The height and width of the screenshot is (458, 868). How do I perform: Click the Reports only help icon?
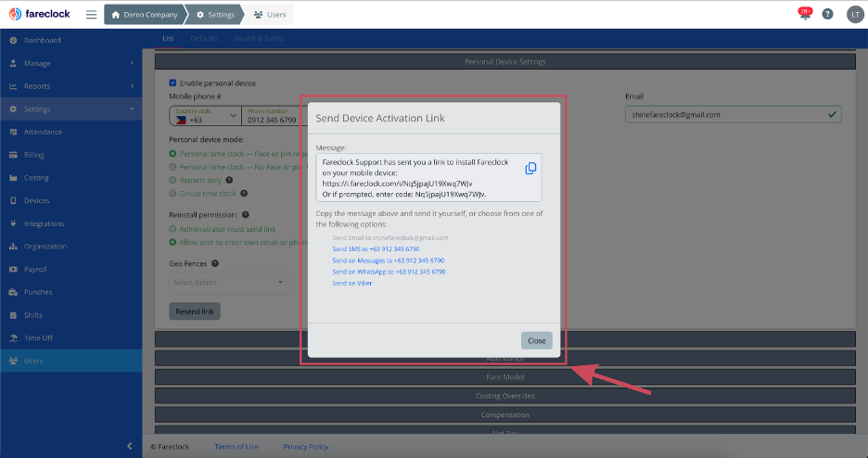(229, 180)
